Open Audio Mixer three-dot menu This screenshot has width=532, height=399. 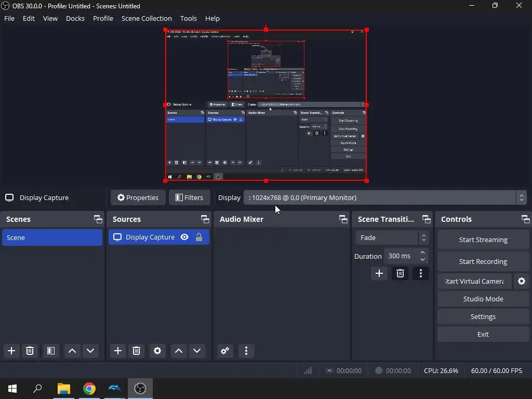[x=246, y=351]
